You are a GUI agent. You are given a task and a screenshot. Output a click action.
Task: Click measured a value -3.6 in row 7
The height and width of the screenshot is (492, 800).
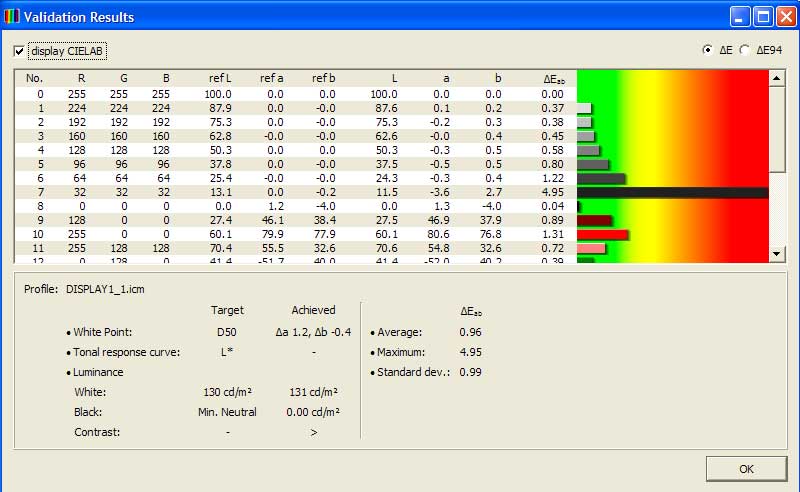pyautogui.click(x=439, y=192)
